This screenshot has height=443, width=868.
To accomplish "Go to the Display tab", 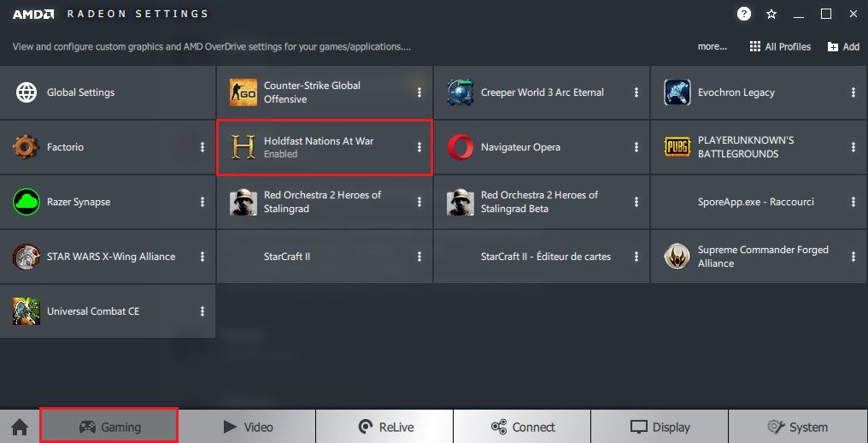I will click(660, 427).
